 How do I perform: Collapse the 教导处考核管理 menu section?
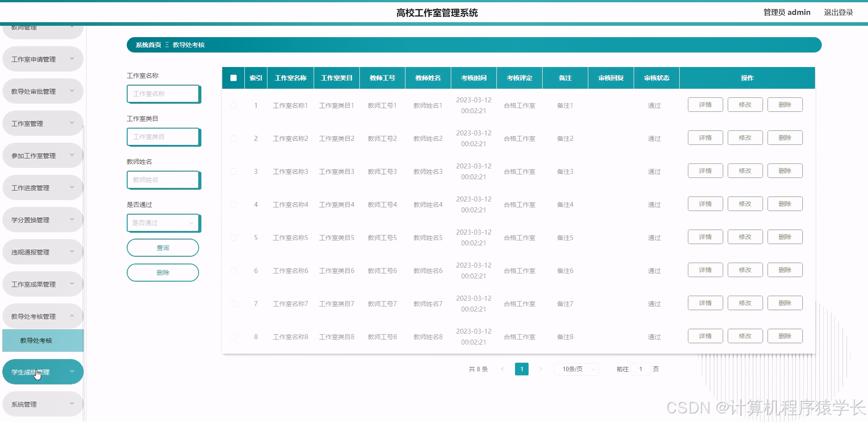click(43, 316)
